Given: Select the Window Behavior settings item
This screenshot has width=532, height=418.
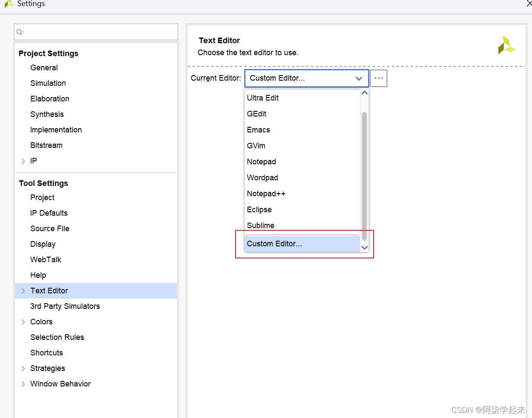Looking at the screenshot, I should pos(60,384).
